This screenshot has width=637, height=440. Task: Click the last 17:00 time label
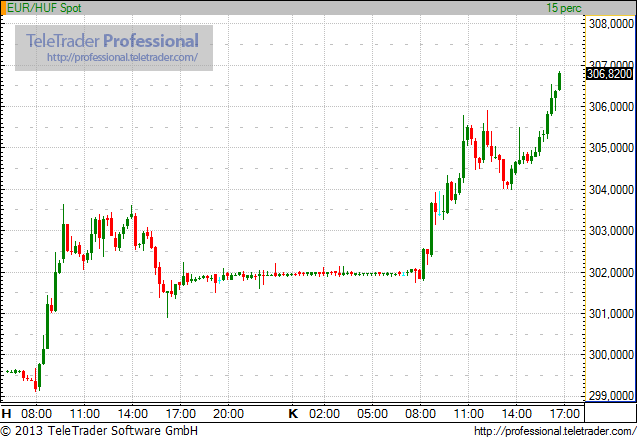pyautogui.click(x=564, y=414)
